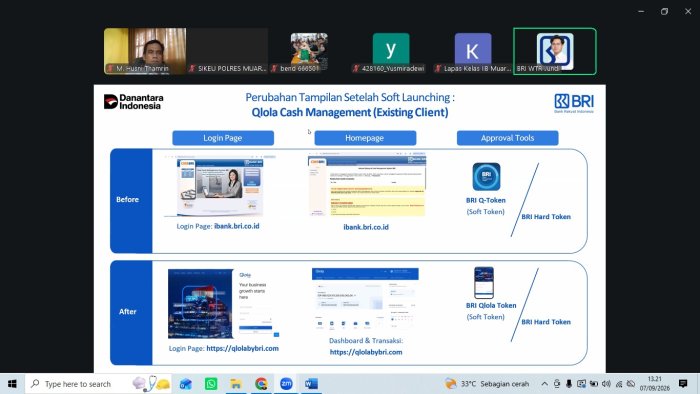Viewport: 700px width, 394px height.
Task: Click the Danantara Indonesia logo
Action: pyautogui.click(x=133, y=102)
